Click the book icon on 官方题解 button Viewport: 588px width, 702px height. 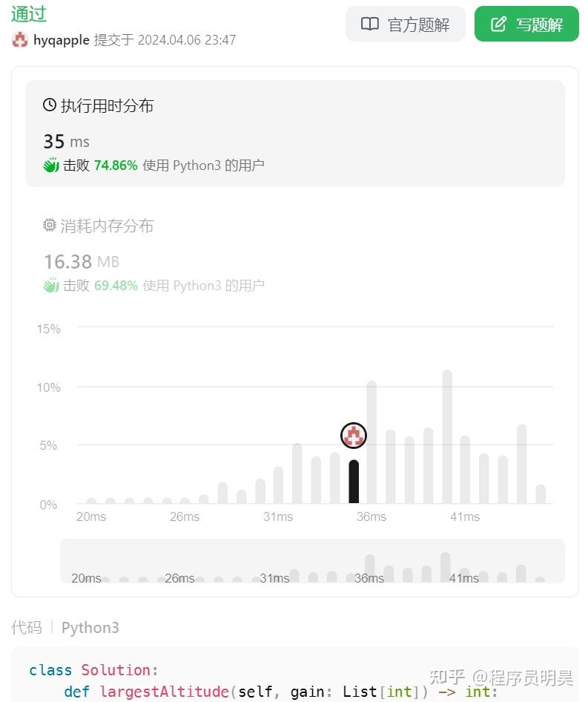369,23
